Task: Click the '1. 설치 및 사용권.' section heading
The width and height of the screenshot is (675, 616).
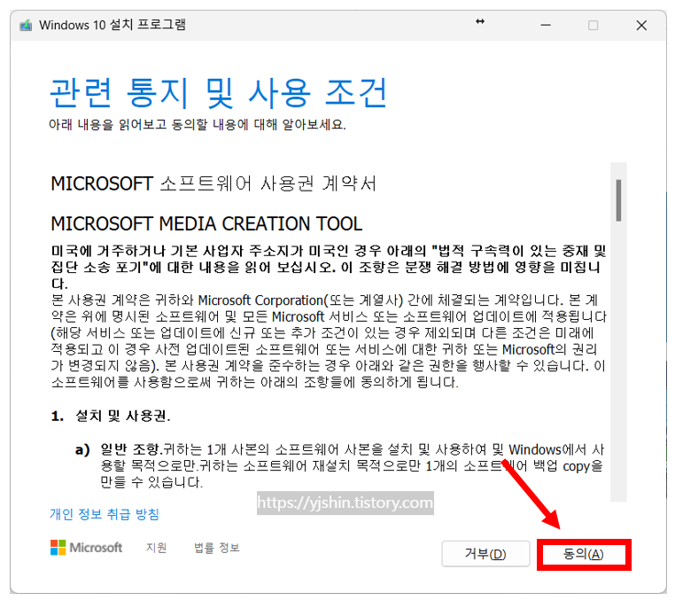Action: [x=111, y=416]
